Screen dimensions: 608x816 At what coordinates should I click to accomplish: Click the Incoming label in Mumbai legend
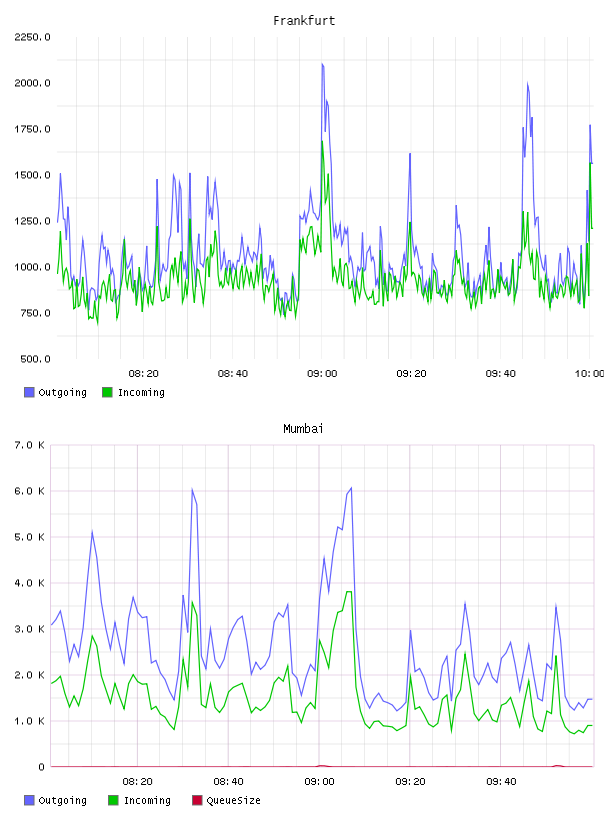pyautogui.click(x=147, y=800)
